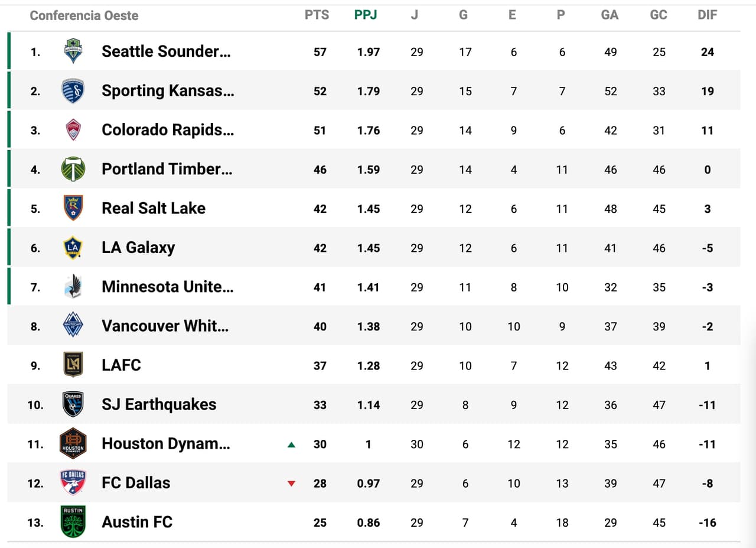756x548 pixels.
Task: Click the red down arrow by Dallas
Action: pos(291,484)
